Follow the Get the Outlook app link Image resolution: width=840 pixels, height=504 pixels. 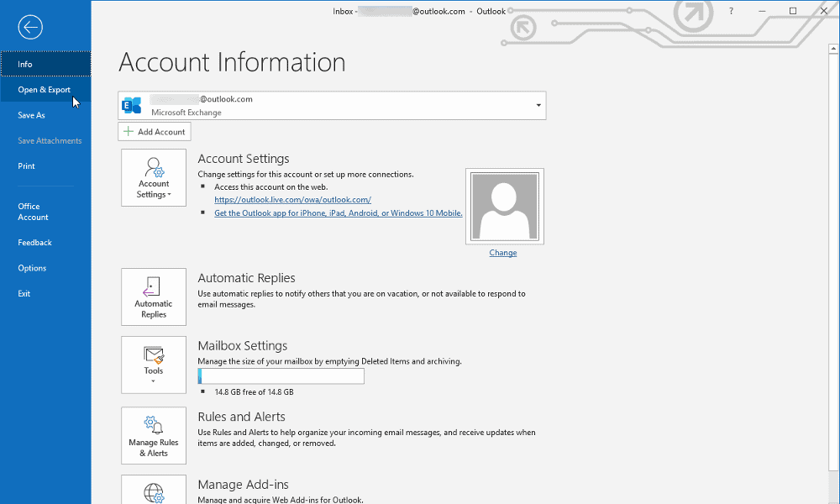pos(338,213)
